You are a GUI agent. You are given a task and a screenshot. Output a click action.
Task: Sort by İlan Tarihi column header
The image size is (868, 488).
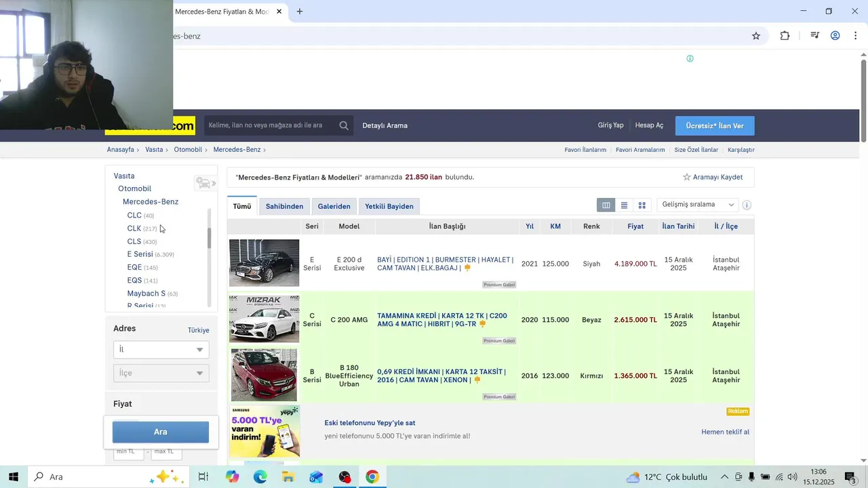click(678, 226)
